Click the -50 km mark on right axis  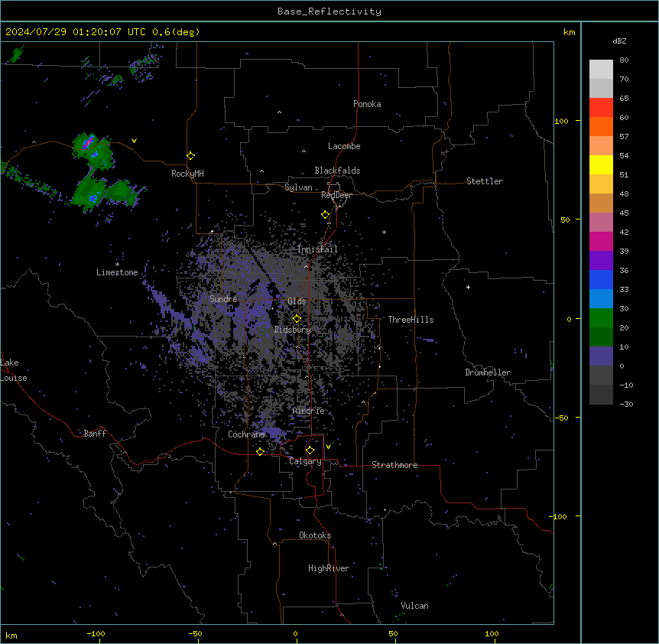[561, 418]
